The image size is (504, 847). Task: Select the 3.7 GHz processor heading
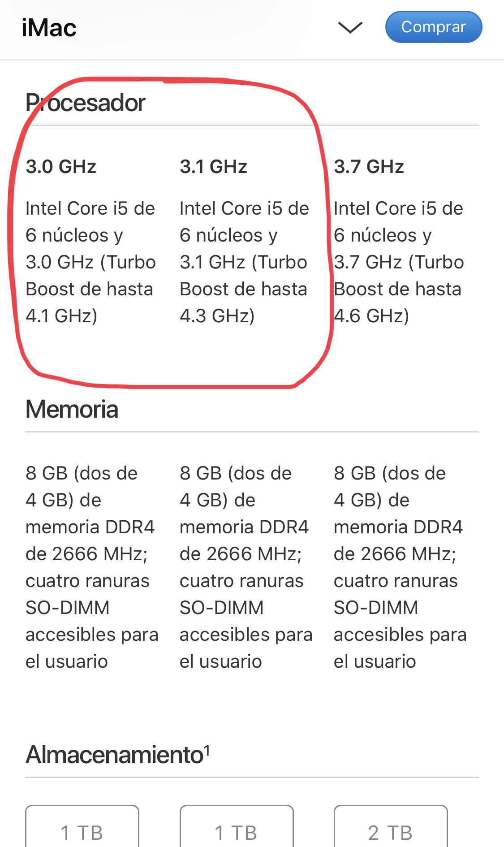tap(369, 167)
